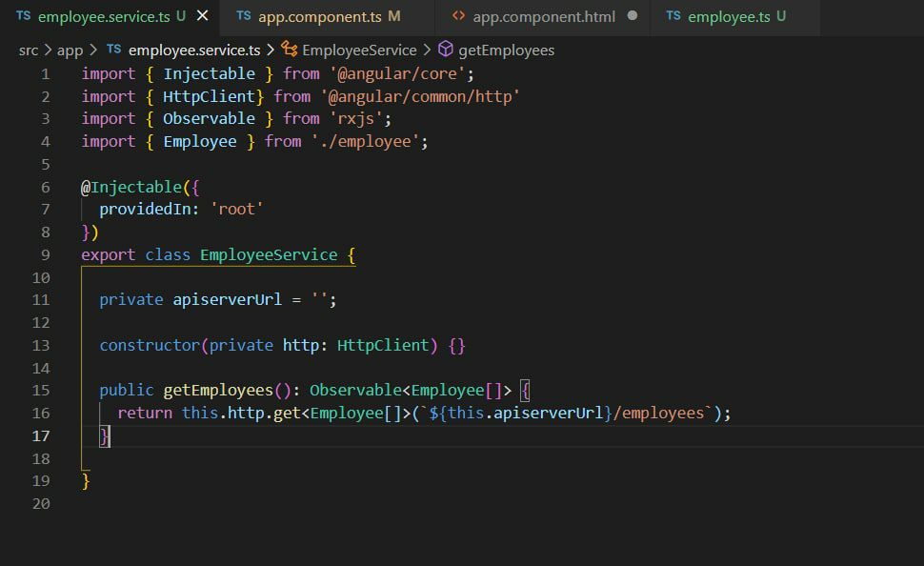Screen dimensions: 924x566
Task: Click the employee.service.ts breadcrumb
Action: (x=194, y=51)
